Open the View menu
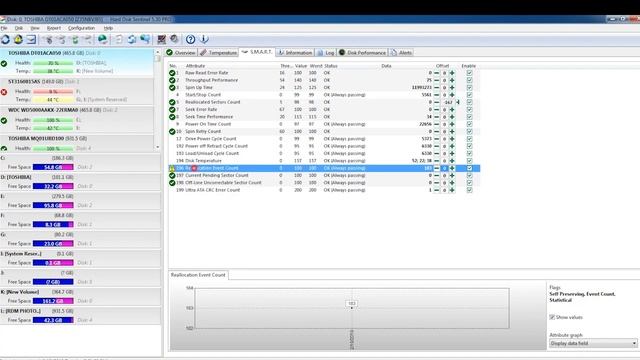 (x=35, y=28)
